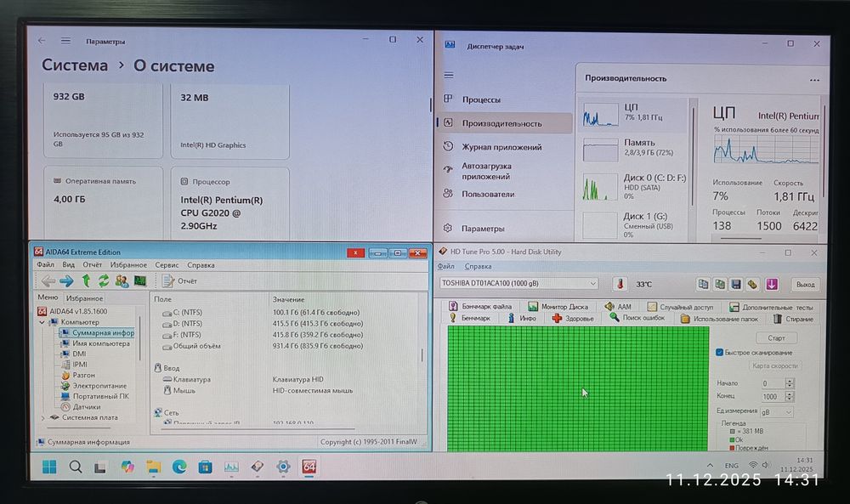Click Начало input field in HD Tune

coord(772,383)
